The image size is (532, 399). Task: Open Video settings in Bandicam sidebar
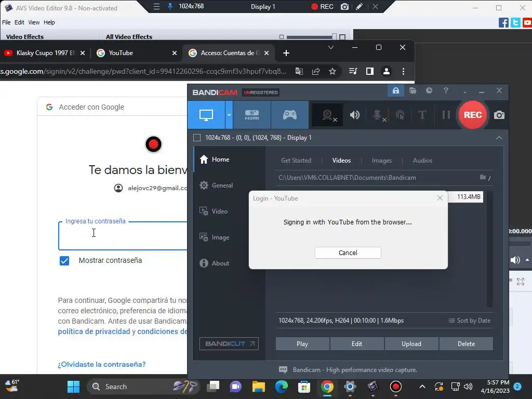click(x=214, y=211)
